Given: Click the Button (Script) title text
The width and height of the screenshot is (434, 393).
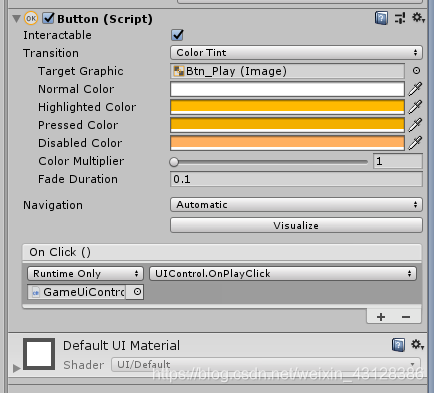Looking at the screenshot, I should (x=105, y=19).
